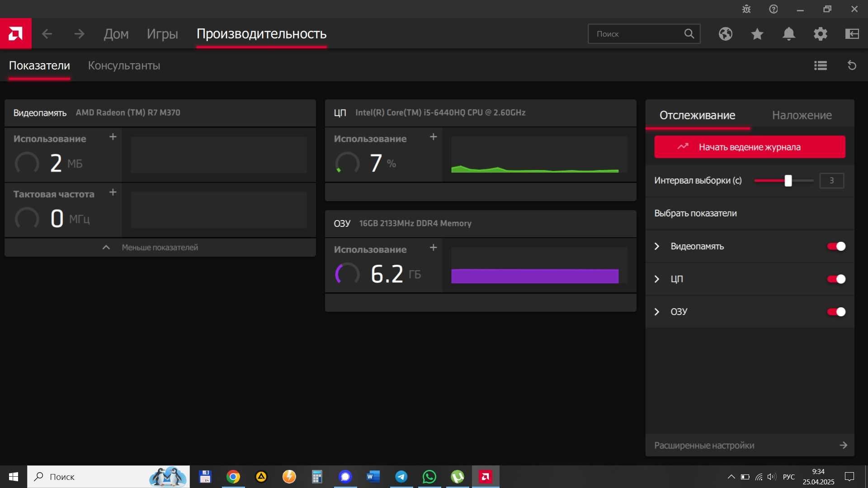Click the Wi-Fi network tray icon
The width and height of the screenshot is (868, 488).
[x=759, y=477]
